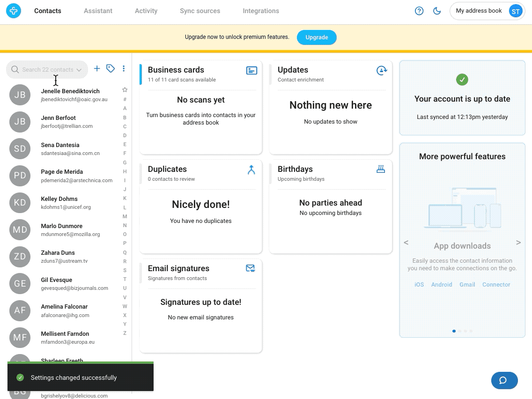Open the Activity tab
Image resolution: width=532 pixels, height=399 pixels.
pos(146,11)
